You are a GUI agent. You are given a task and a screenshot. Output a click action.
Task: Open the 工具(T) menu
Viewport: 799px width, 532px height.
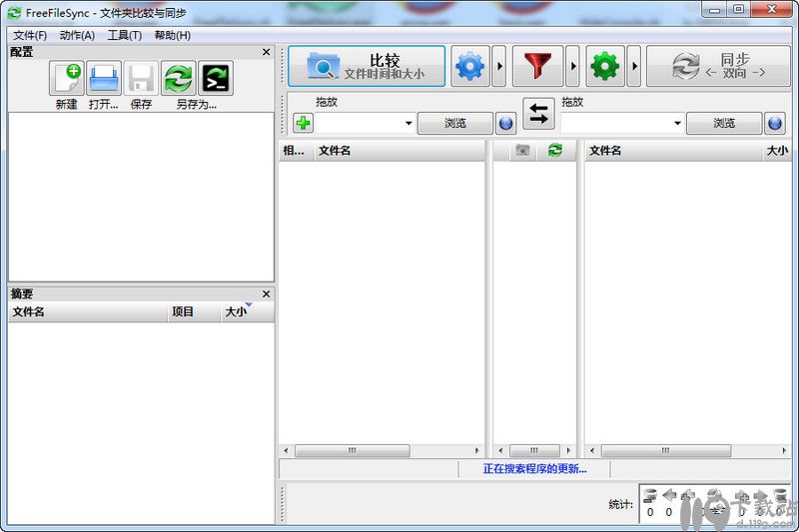[125, 35]
